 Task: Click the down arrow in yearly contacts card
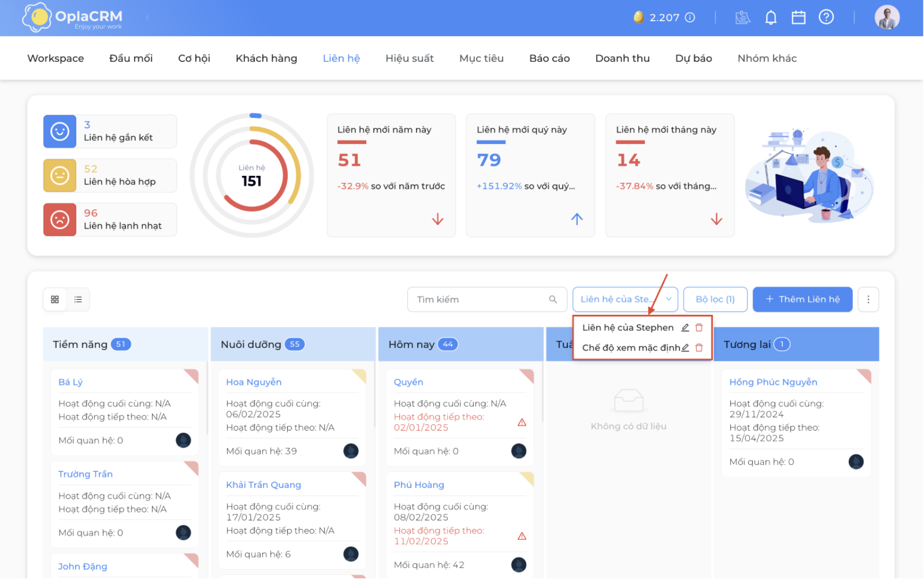coord(438,219)
